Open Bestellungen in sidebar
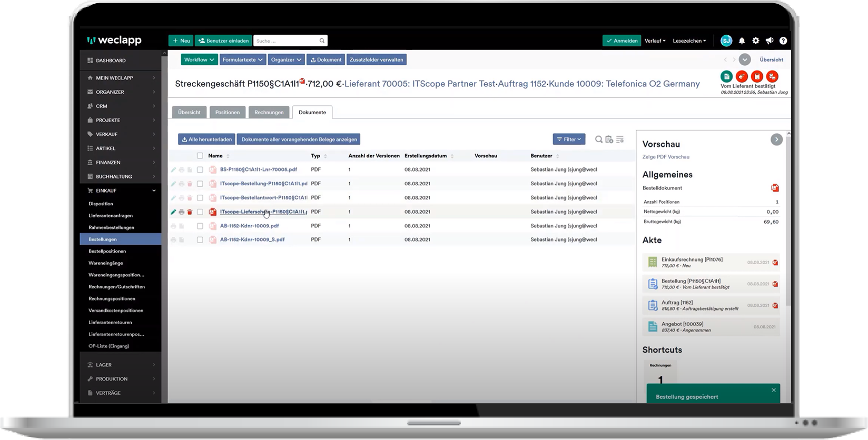The height and width of the screenshot is (440, 868). click(x=121, y=239)
